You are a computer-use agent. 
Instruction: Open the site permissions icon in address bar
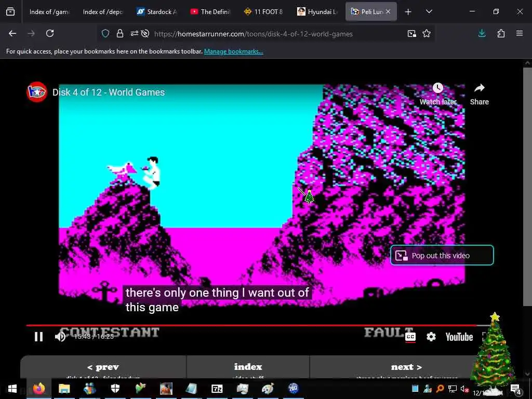(x=135, y=34)
